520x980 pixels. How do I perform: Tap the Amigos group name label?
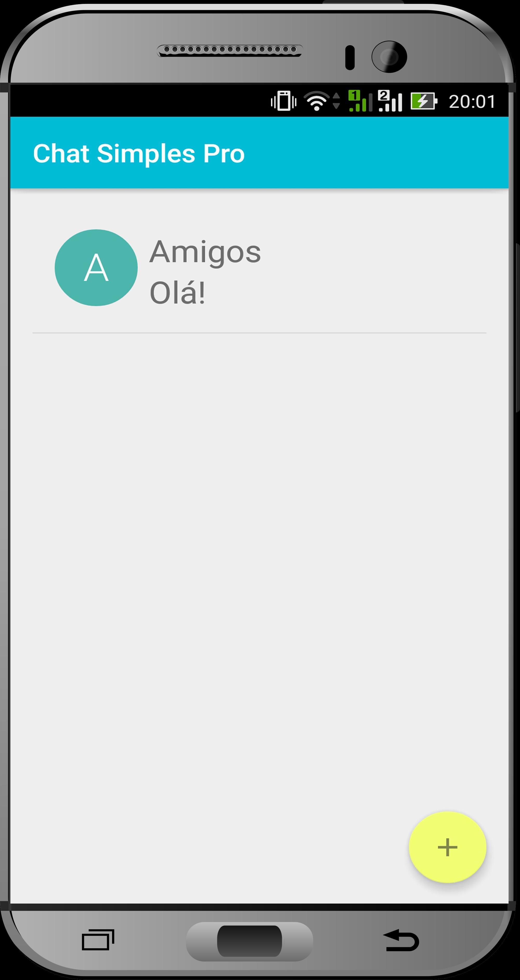click(x=205, y=253)
